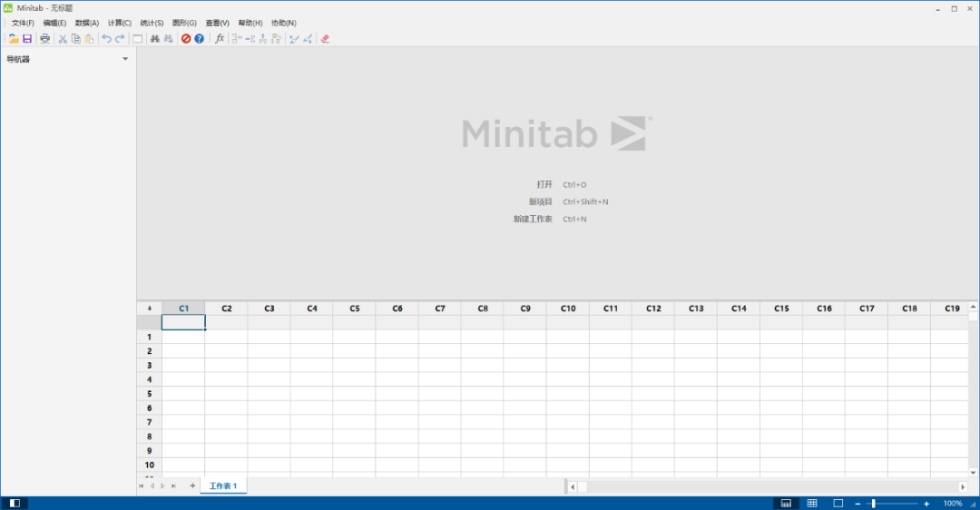Undo the last action
This screenshot has width=980, height=510.
(106, 39)
